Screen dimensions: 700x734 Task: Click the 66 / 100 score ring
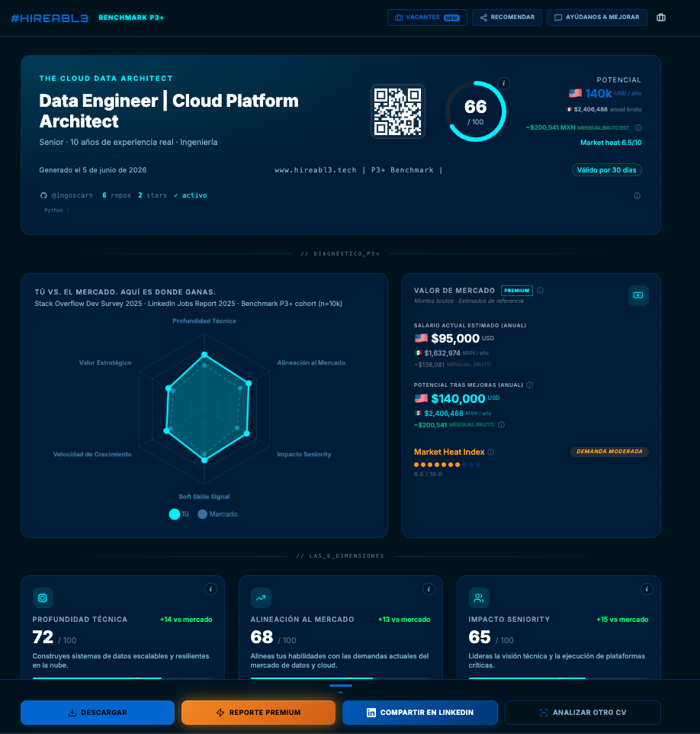tap(475, 111)
